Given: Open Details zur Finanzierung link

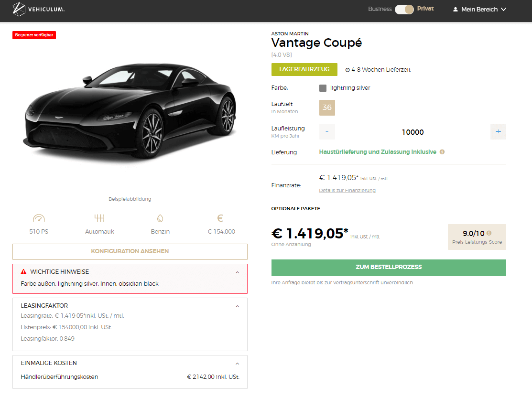Looking at the screenshot, I should (347, 190).
